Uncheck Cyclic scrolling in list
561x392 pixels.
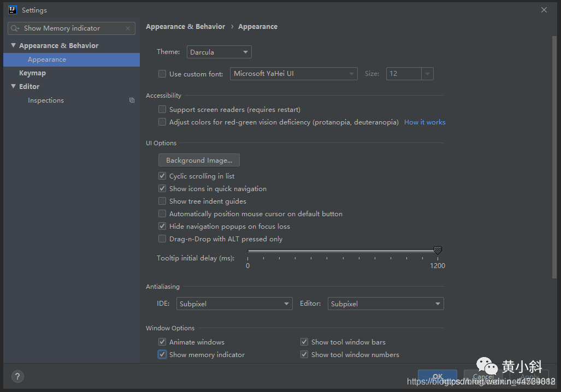point(162,176)
